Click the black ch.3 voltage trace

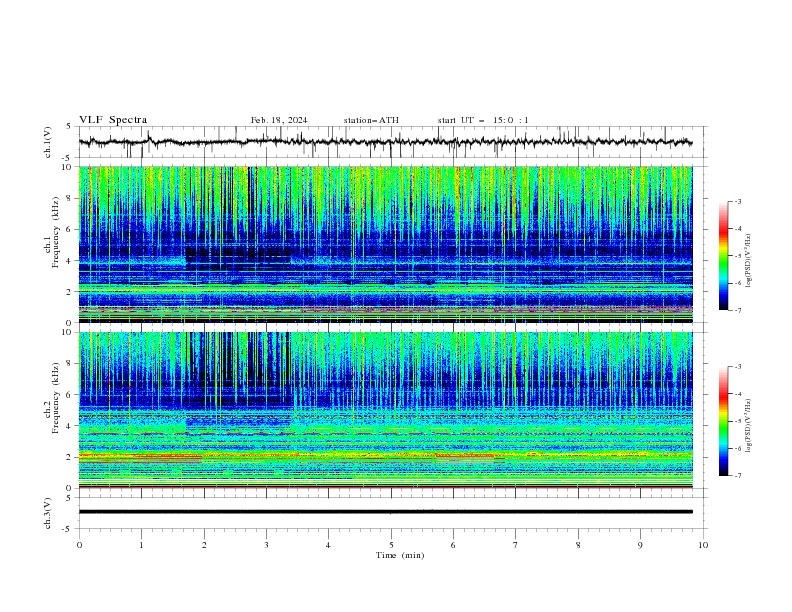pos(385,512)
